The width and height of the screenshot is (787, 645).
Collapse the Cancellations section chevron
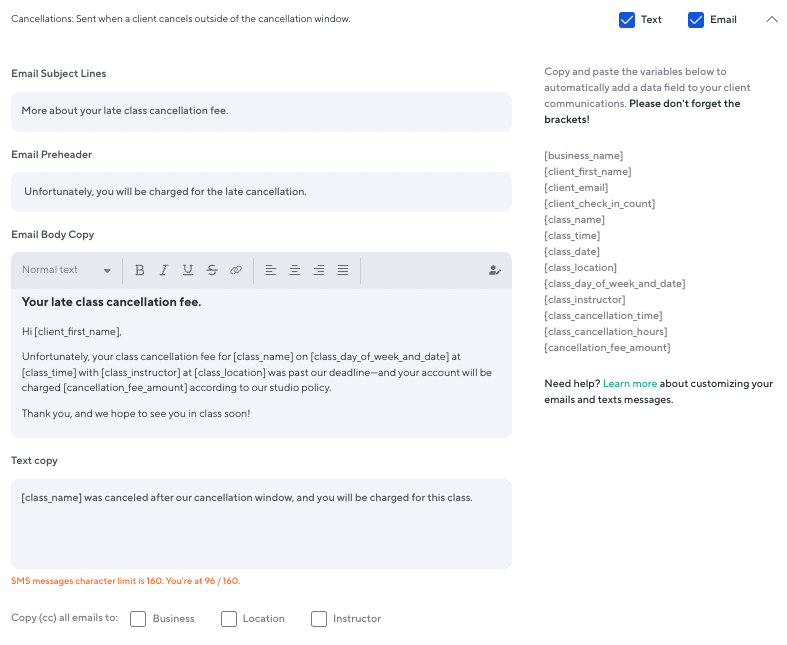pos(771,19)
